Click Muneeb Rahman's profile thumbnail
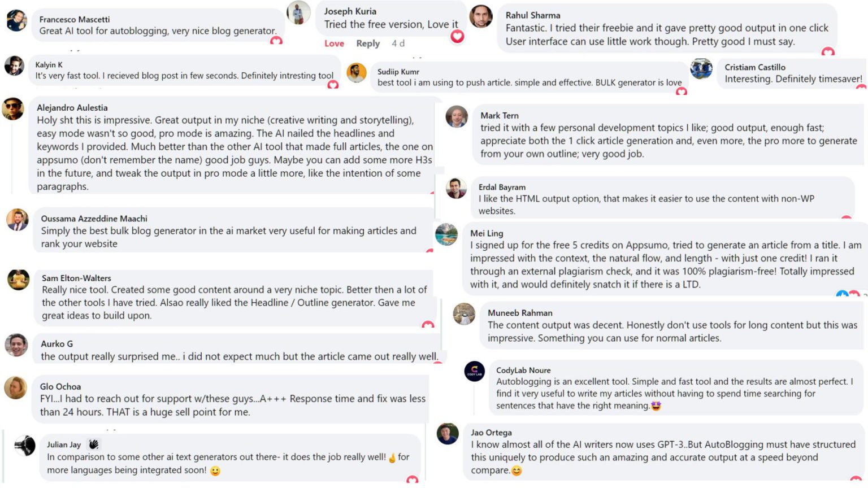The width and height of the screenshot is (868, 488). click(x=465, y=314)
